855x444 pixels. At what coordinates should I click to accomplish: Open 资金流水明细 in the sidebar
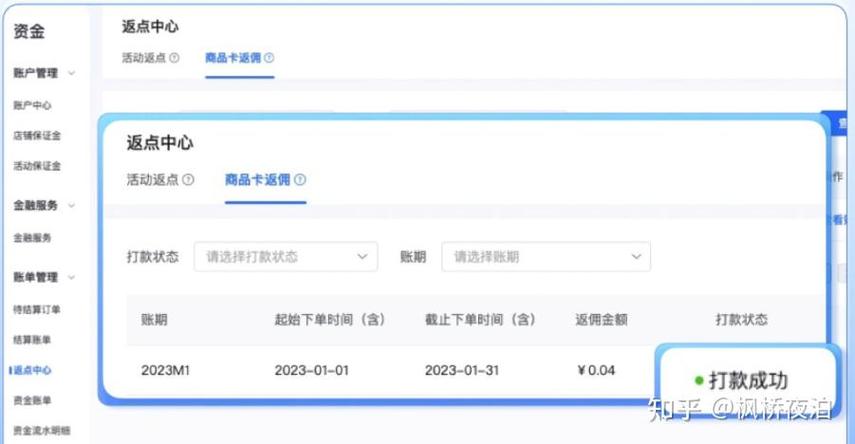coord(41,431)
